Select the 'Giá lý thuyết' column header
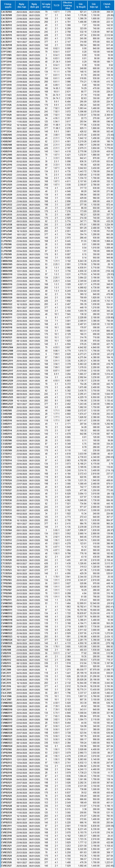The image size is (115, 868). click(81, 5)
